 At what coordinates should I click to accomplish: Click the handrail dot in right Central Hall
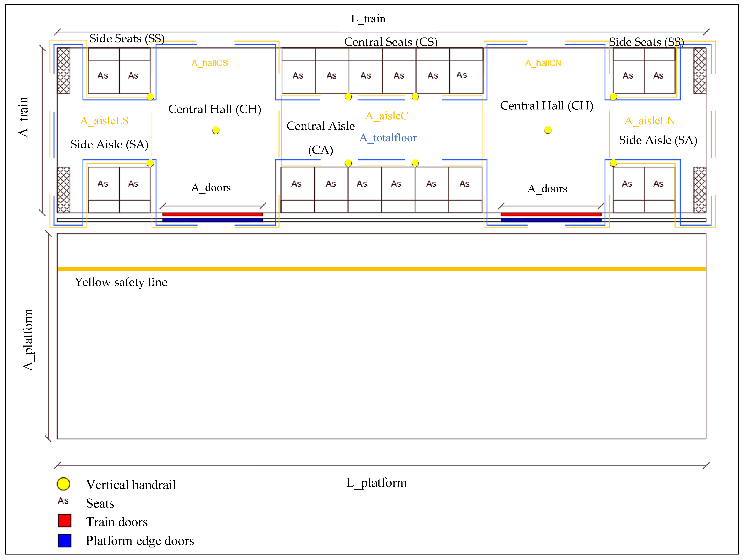tap(547, 130)
